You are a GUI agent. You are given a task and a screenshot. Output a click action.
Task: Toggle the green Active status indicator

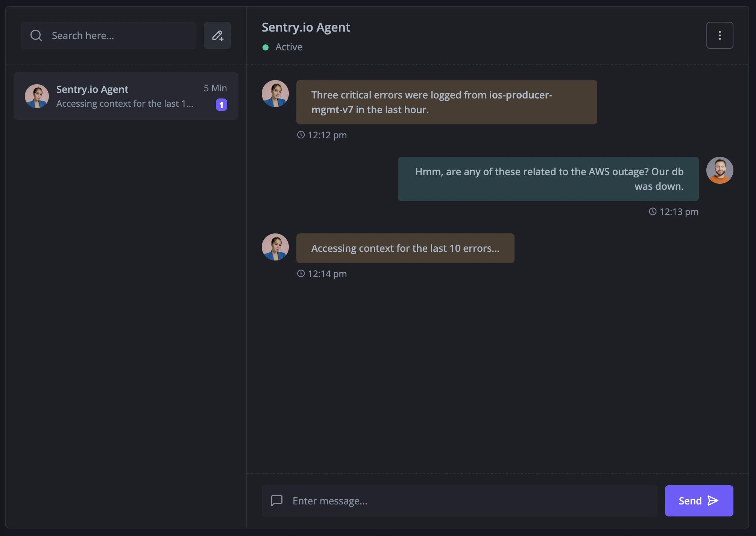(266, 47)
